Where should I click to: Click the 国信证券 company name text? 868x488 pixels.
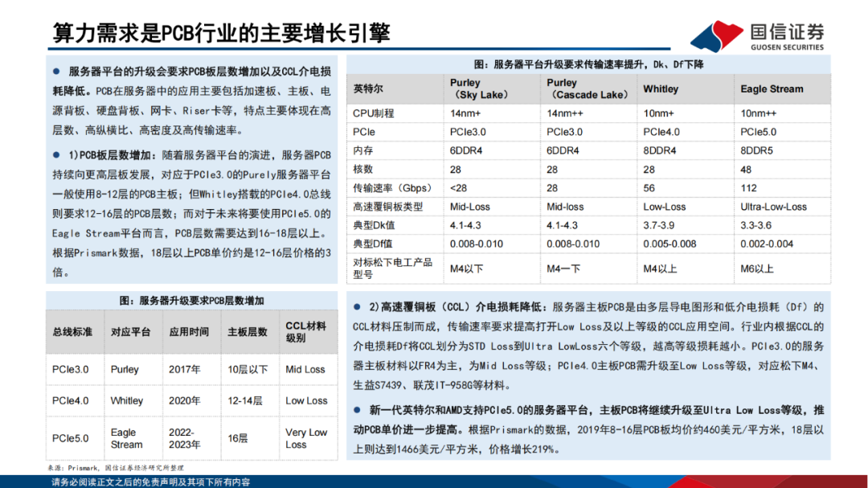(x=787, y=31)
